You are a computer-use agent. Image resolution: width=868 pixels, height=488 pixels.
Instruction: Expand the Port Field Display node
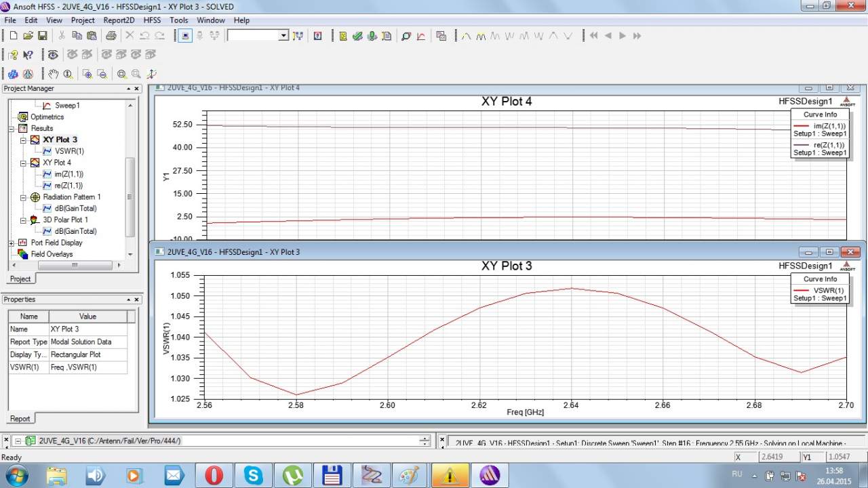click(12, 243)
